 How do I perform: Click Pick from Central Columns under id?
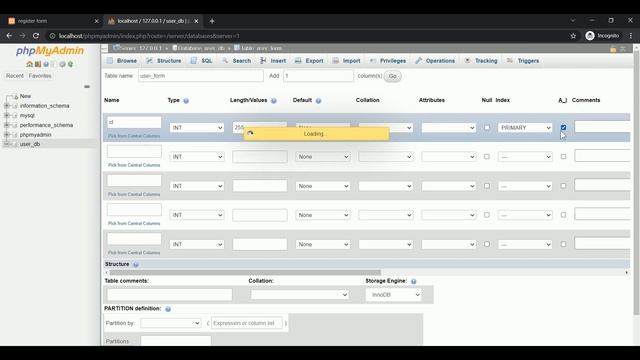pyautogui.click(x=134, y=136)
